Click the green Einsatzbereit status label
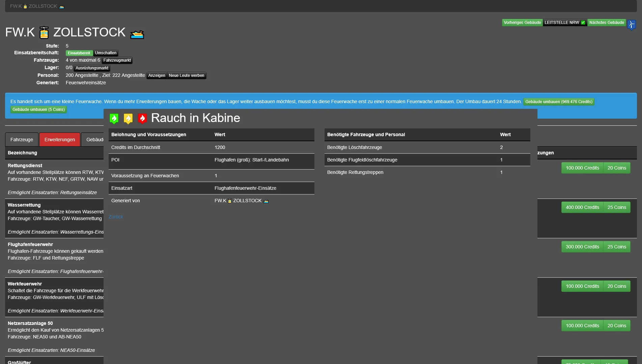 79,53
